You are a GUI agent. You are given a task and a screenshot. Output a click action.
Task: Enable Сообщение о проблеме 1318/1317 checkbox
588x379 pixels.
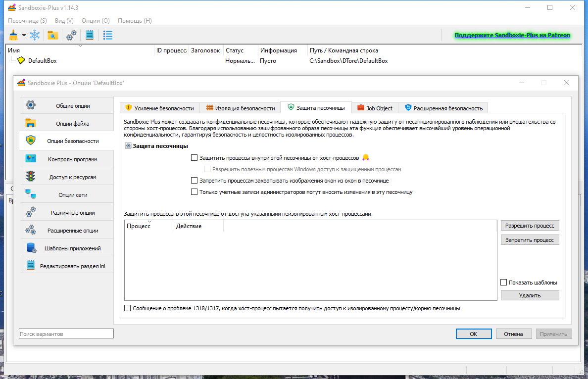(x=128, y=308)
